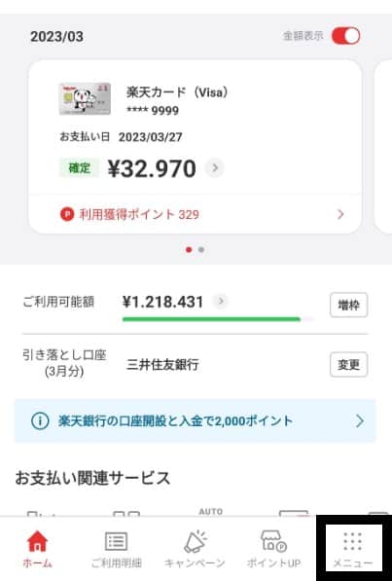Image resolution: width=392 pixels, height=581 pixels.
Task: Open the ポイントUP shop icon
Action: click(x=273, y=541)
